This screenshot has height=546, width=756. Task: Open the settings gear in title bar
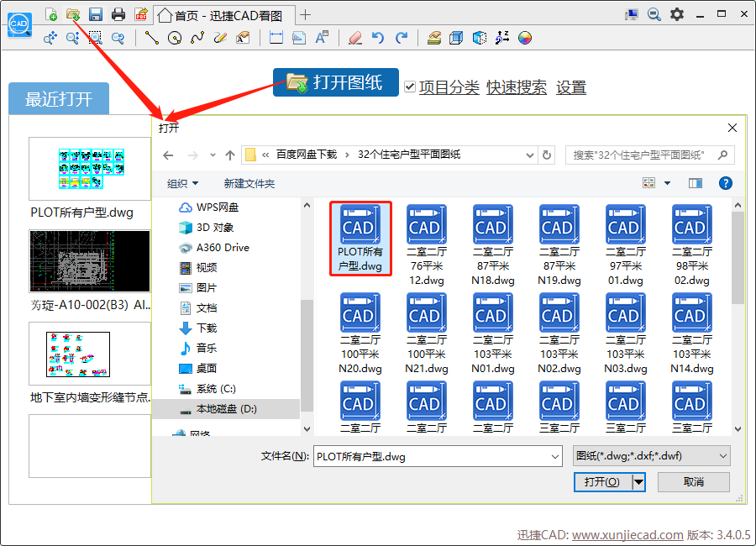[x=677, y=14]
